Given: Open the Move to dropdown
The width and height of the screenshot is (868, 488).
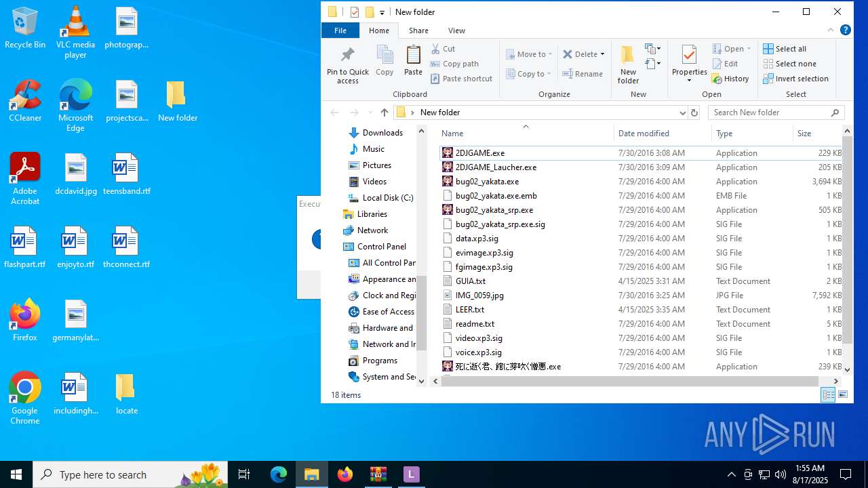Looking at the screenshot, I should [x=529, y=54].
